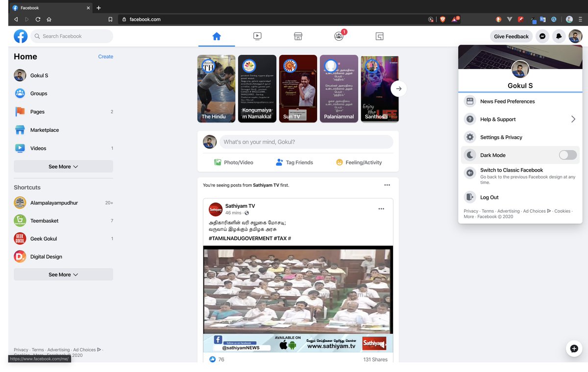Open Messenger from the top right
The image size is (588, 372).
pos(542,36)
